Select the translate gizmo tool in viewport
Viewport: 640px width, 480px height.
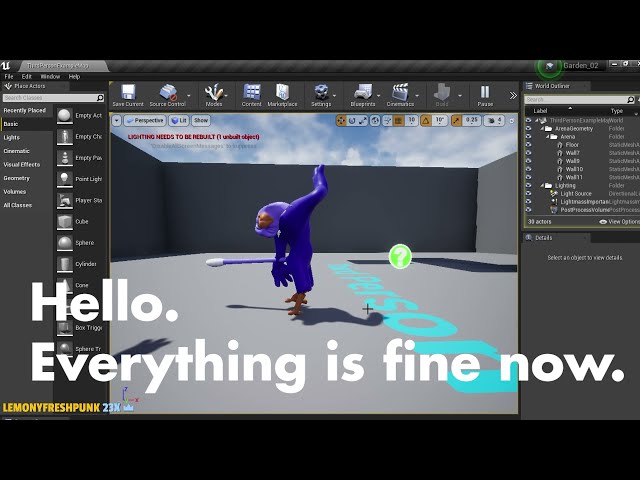pyautogui.click(x=341, y=120)
